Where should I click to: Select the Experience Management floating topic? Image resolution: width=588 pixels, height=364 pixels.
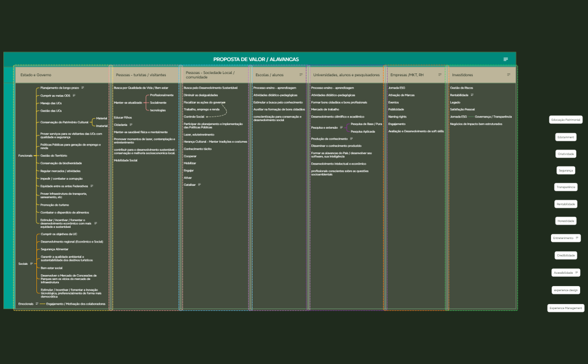coord(566,308)
